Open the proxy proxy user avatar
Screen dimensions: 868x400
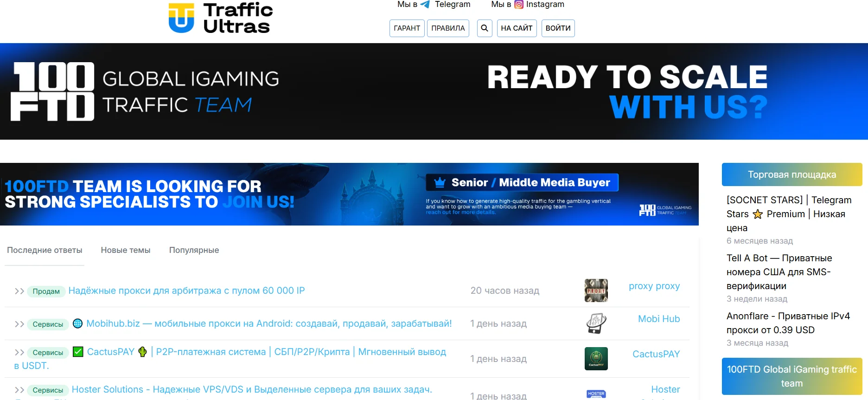pyautogui.click(x=596, y=290)
